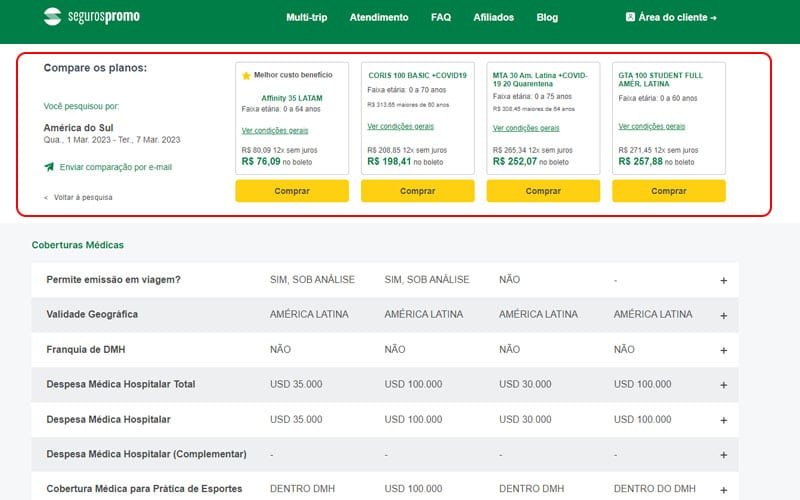Open Ver condições gerais for MTA 30 Am. Latina
Screen dimensions: 800x500
(526, 128)
